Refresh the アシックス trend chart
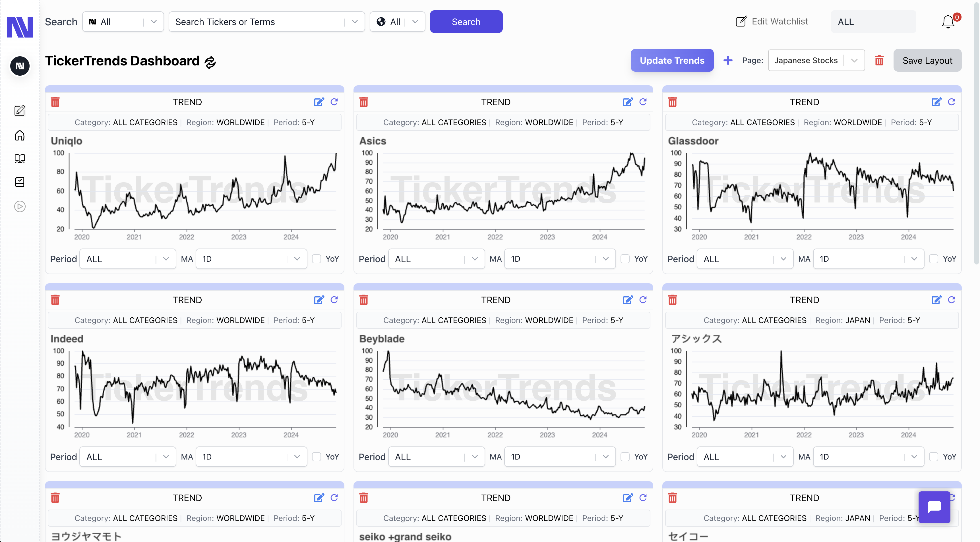The height and width of the screenshot is (542, 980). pos(952,299)
